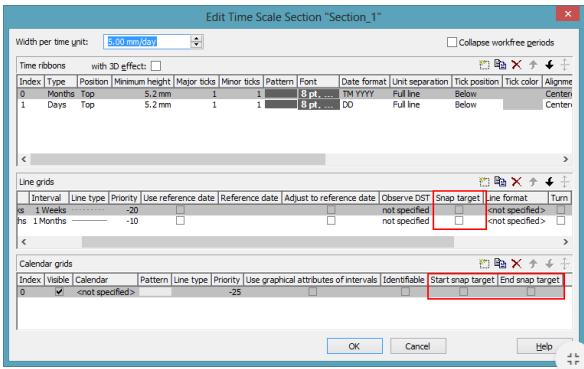The image size is (584, 369).
Task: Move selected line grid up
Action: coord(533,182)
